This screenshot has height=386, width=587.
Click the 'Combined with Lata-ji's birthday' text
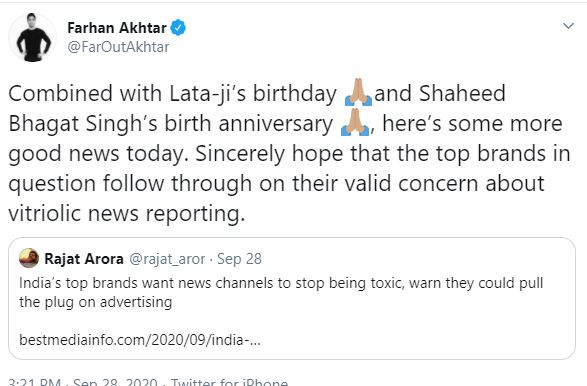[172, 94]
